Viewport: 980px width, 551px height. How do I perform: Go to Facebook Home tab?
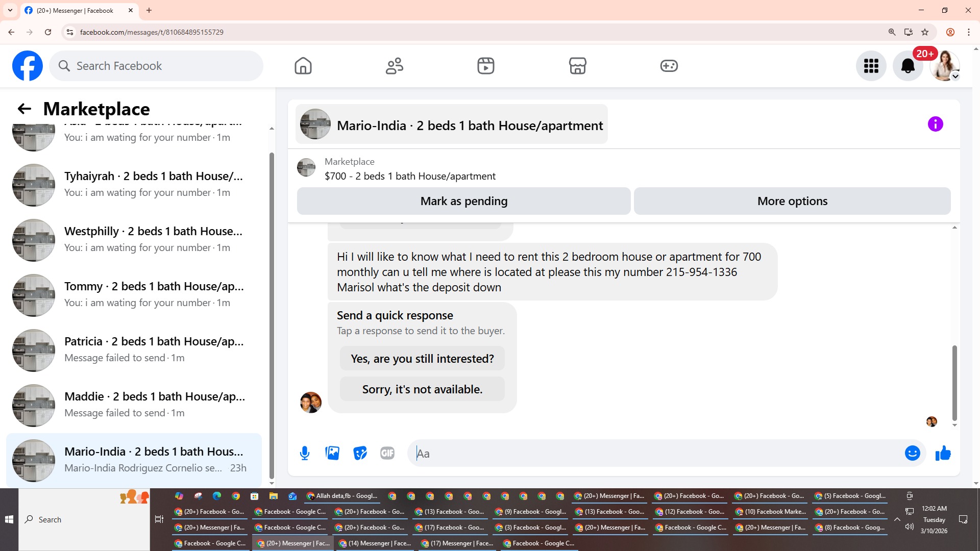(303, 66)
